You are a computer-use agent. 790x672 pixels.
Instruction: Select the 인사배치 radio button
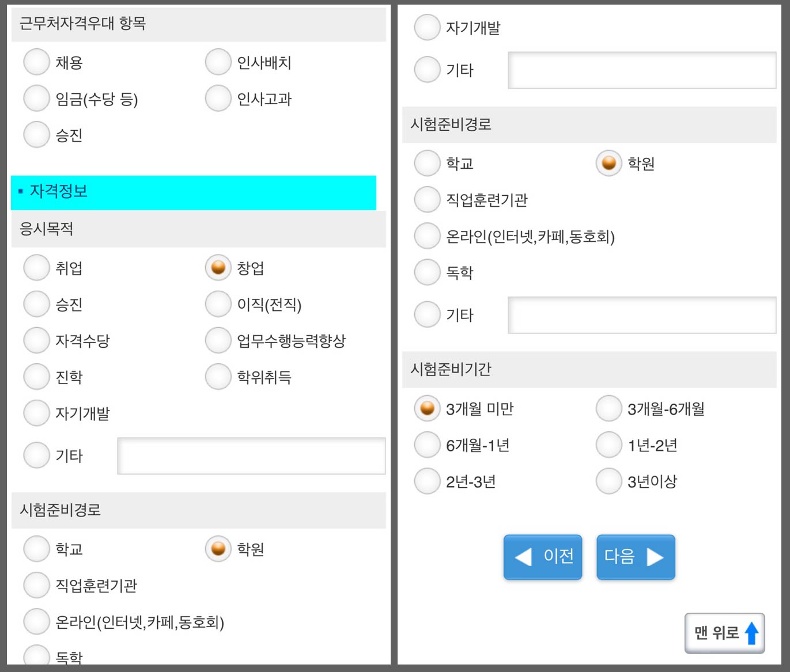pos(217,62)
